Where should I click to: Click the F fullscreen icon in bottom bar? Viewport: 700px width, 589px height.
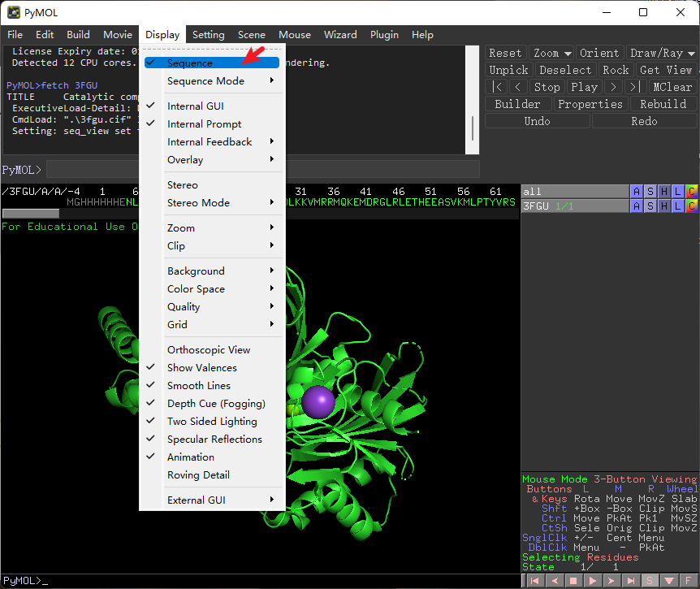click(x=689, y=581)
